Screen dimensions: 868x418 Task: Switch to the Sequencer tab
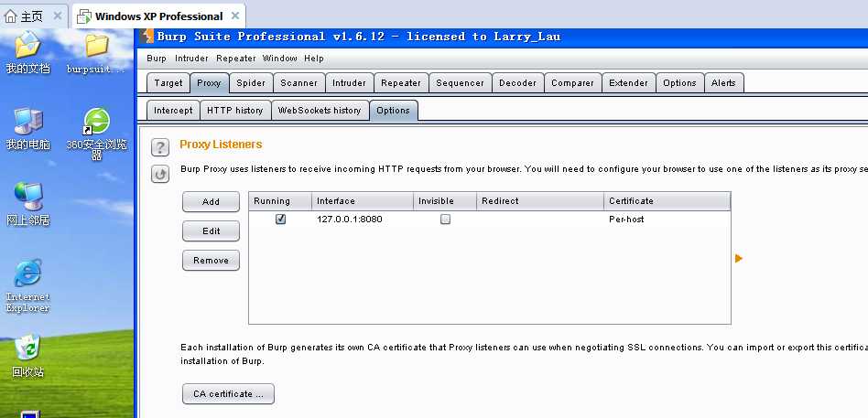tap(460, 83)
